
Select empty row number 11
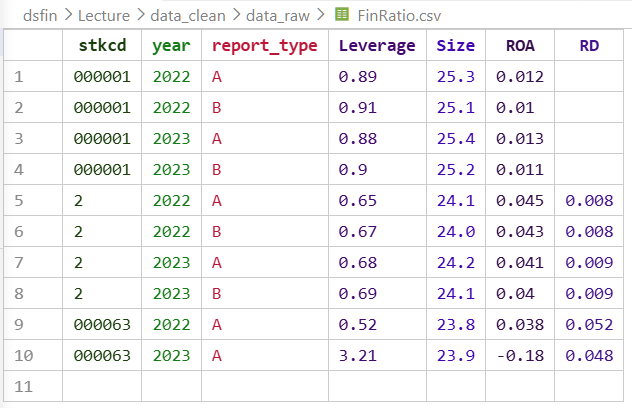[32, 386]
